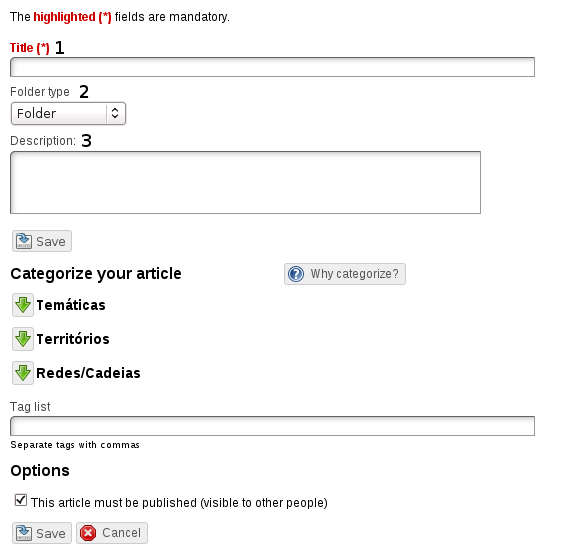
Task: Focus the Title input field
Action: click(x=272, y=67)
